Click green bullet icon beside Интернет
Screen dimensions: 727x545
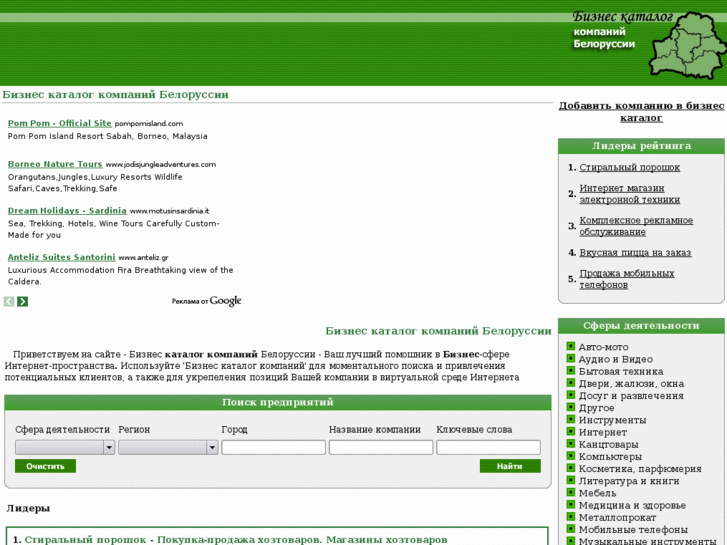571,431
